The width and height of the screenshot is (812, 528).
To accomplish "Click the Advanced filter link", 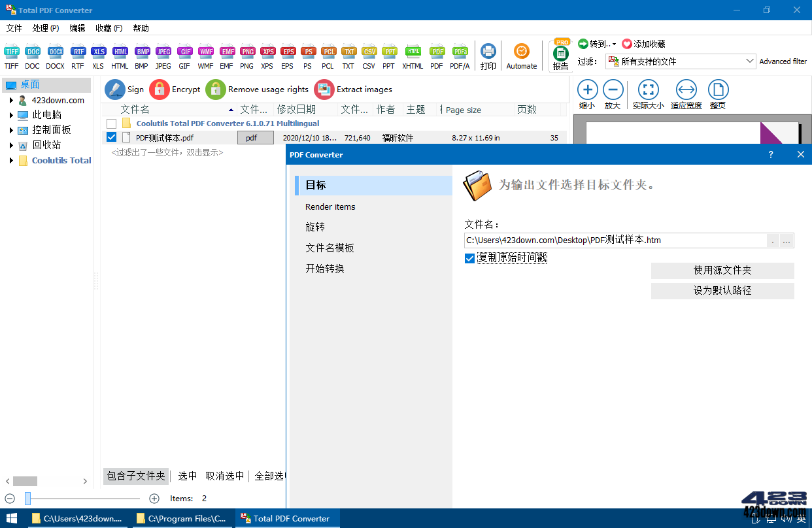I will 783,61.
